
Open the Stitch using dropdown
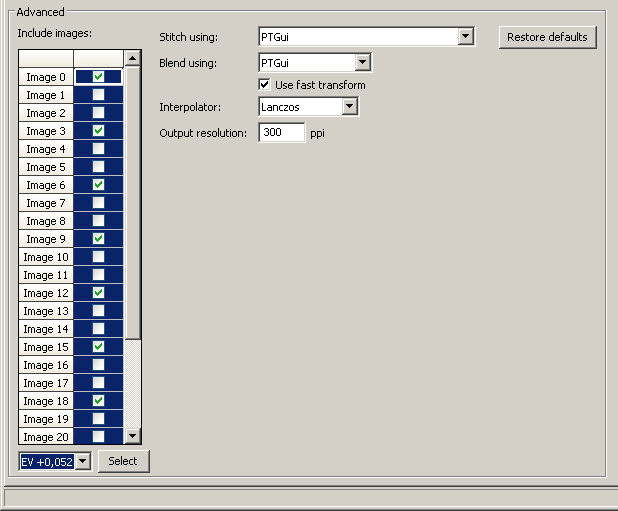point(465,37)
